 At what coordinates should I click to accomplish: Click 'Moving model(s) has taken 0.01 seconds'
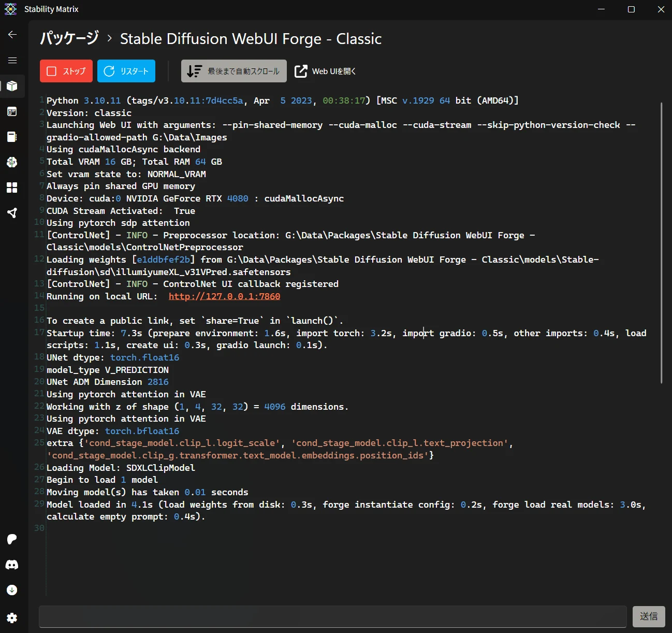pyautogui.click(x=148, y=492)
